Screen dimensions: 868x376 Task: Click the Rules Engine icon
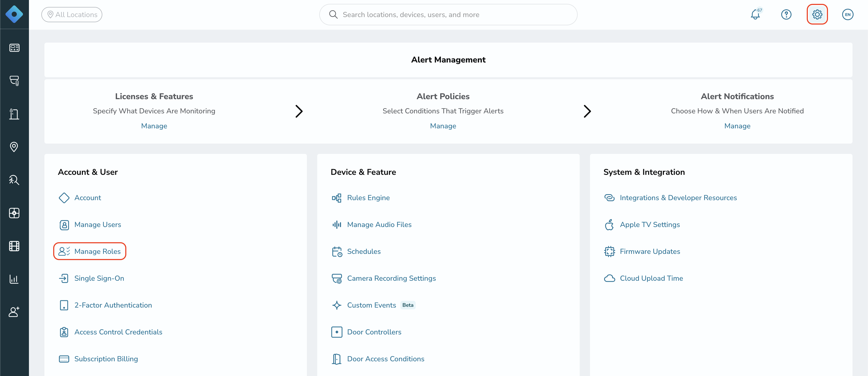point(337,198)
